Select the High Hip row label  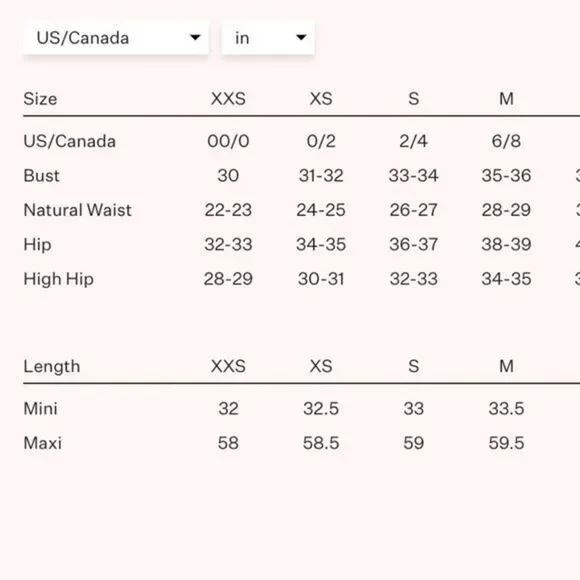point(58,279)
